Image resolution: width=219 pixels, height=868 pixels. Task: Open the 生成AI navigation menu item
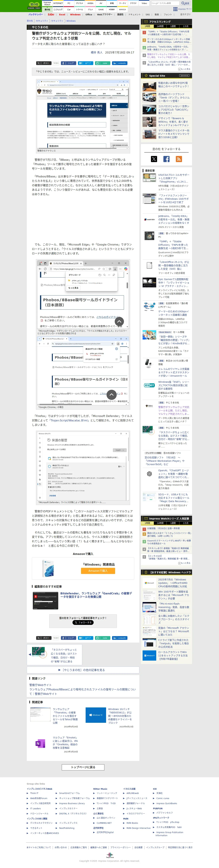click(51, 14)
